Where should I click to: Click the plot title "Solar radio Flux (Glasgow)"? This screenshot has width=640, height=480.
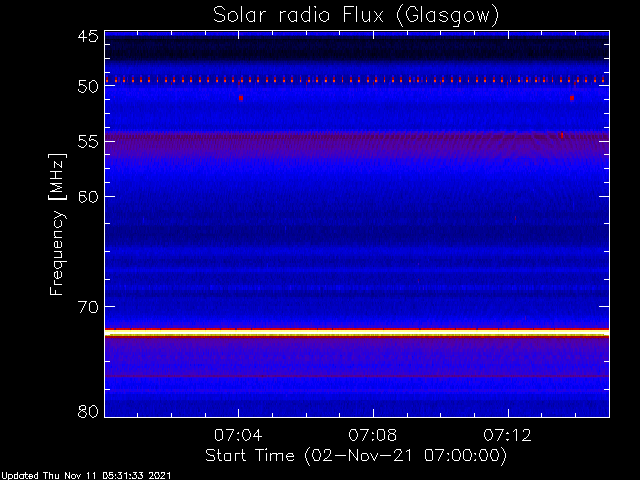[x=356, y=16]
